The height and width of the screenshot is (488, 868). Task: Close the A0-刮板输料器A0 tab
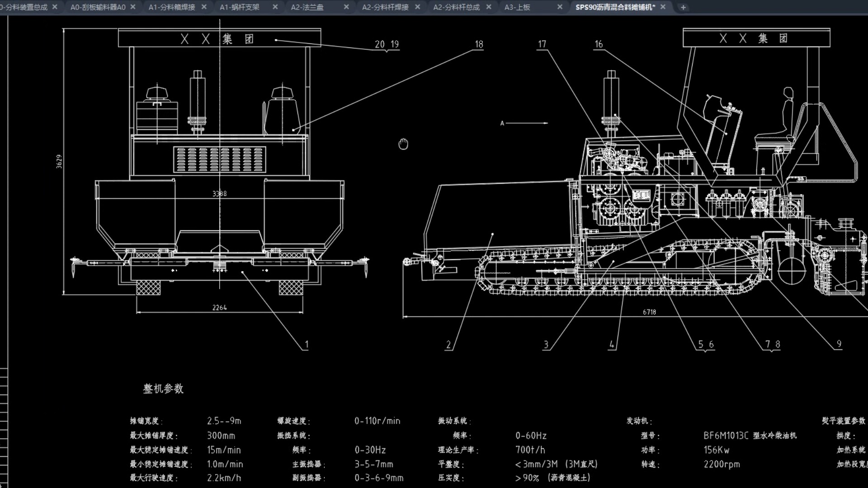point(133,7)
